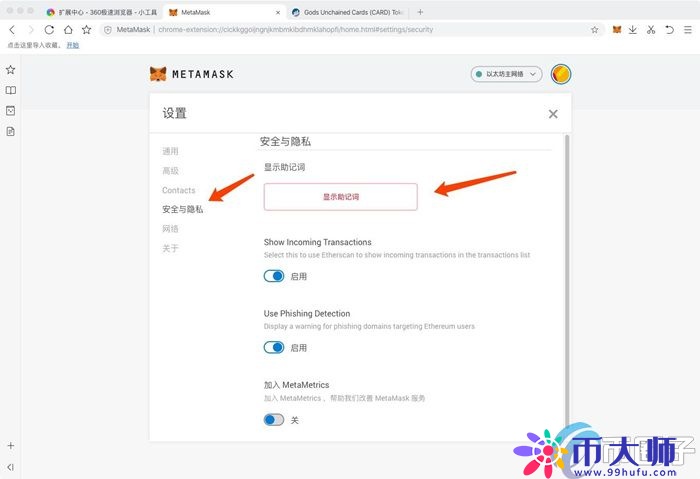The image size is (700, 479).
Task: Open the 以太坊主网络 network dropdown
Action: click(506, 74)
